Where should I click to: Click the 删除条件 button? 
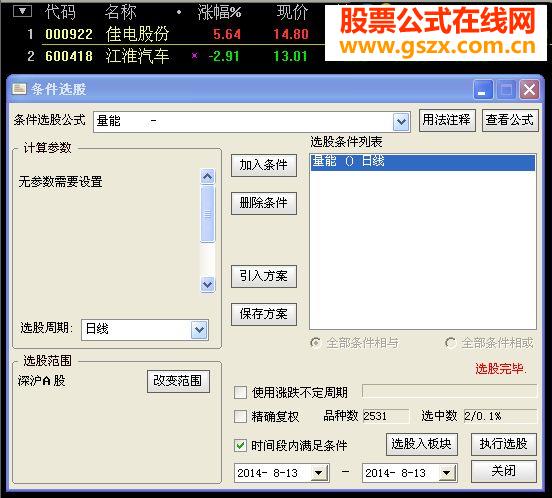tap(264, 203)
